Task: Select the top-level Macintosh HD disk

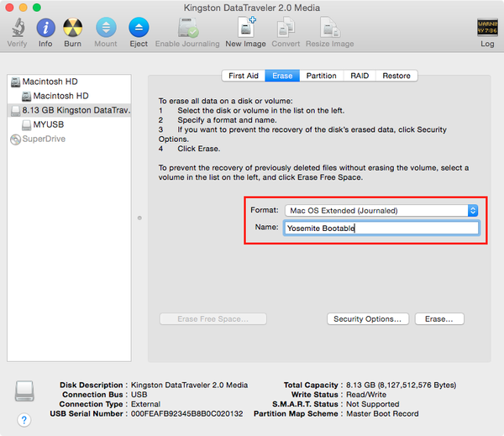Action: coord(69,81)
